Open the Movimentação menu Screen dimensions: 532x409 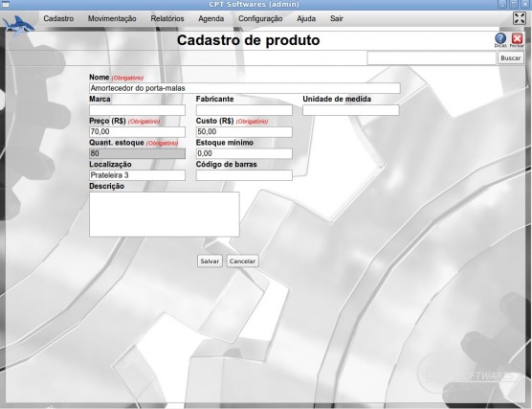coord(112,18)
